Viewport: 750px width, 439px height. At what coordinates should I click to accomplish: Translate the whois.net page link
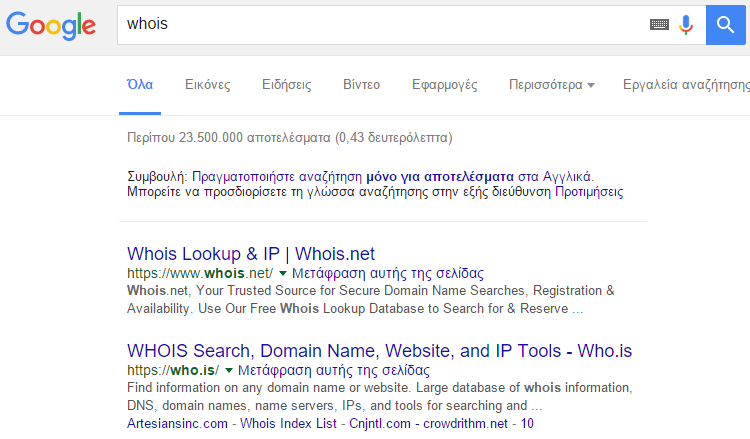(x=387, y=273)
